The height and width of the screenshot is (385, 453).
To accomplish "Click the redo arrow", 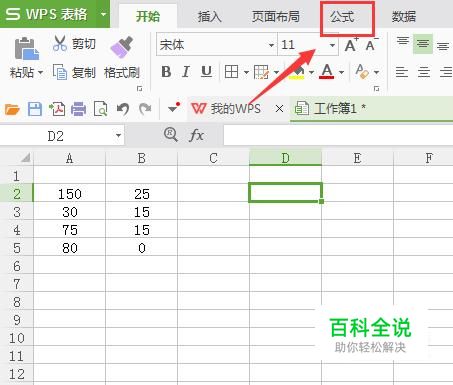I will (145, 109).
